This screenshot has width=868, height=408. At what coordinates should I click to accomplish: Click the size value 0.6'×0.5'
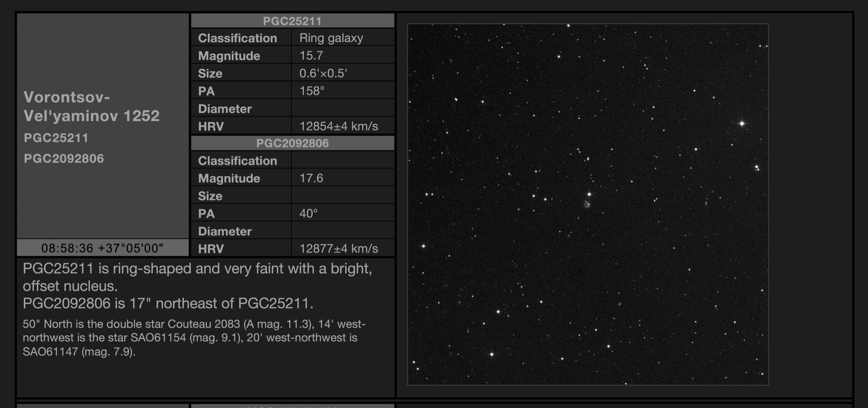tap(323, 73)
